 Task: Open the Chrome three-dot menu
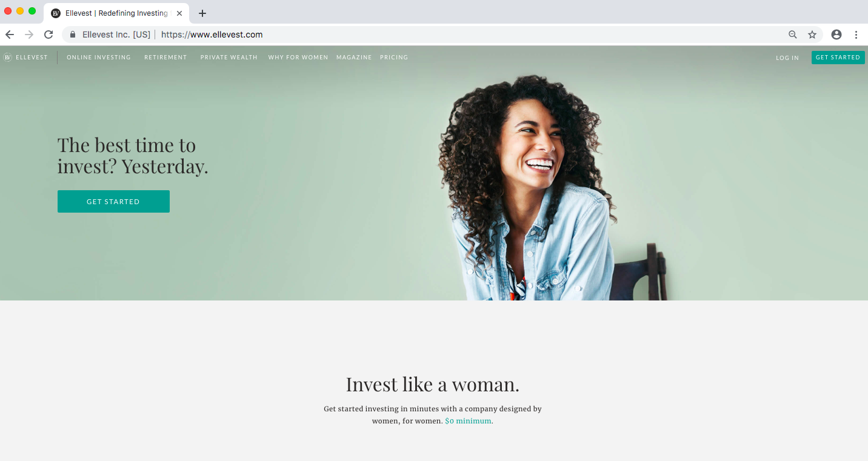click(x=856, y=35)
